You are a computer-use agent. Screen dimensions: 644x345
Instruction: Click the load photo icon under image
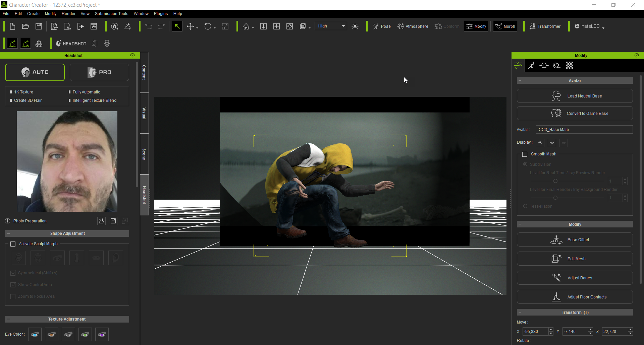coord(101,221)
